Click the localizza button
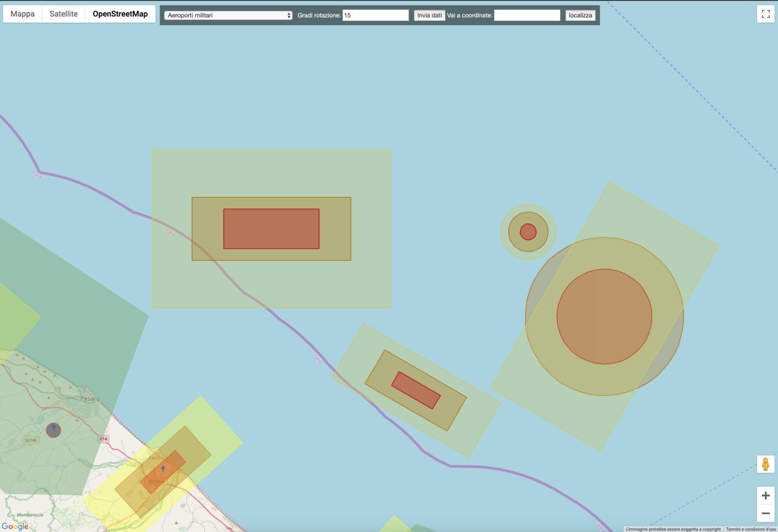The width and height of the screenshot is (778, 532). (580, 15)
